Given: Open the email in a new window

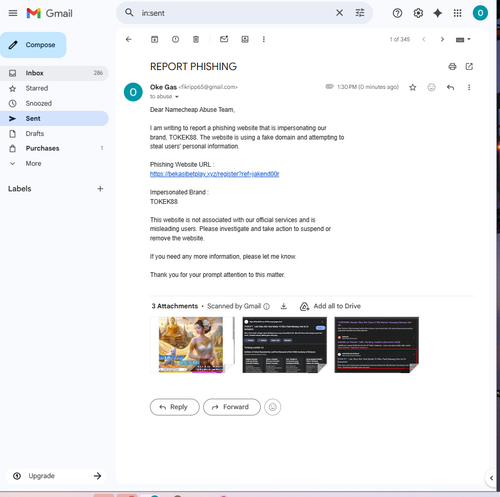Looking at the screenshot, I should [469, 67].
